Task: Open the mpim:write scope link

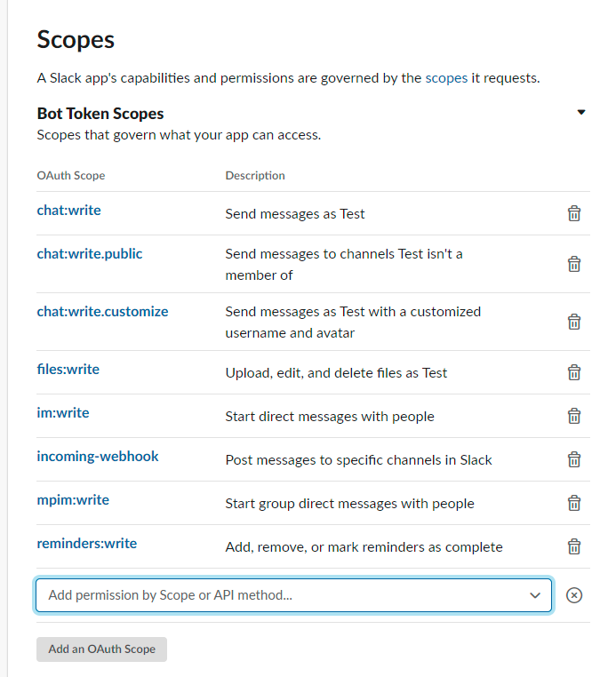Action: click(x=73, y=500)
